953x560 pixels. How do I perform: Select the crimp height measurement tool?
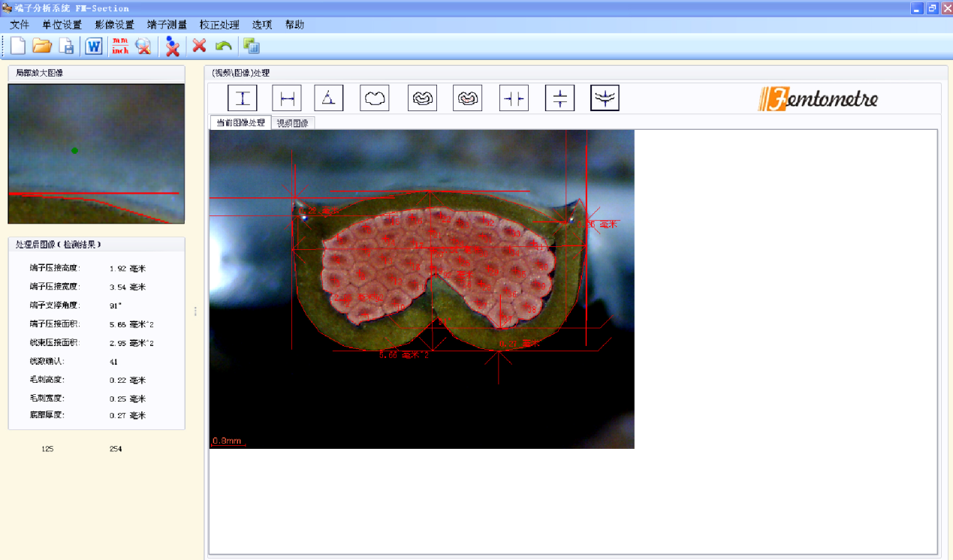pos(243,98)
